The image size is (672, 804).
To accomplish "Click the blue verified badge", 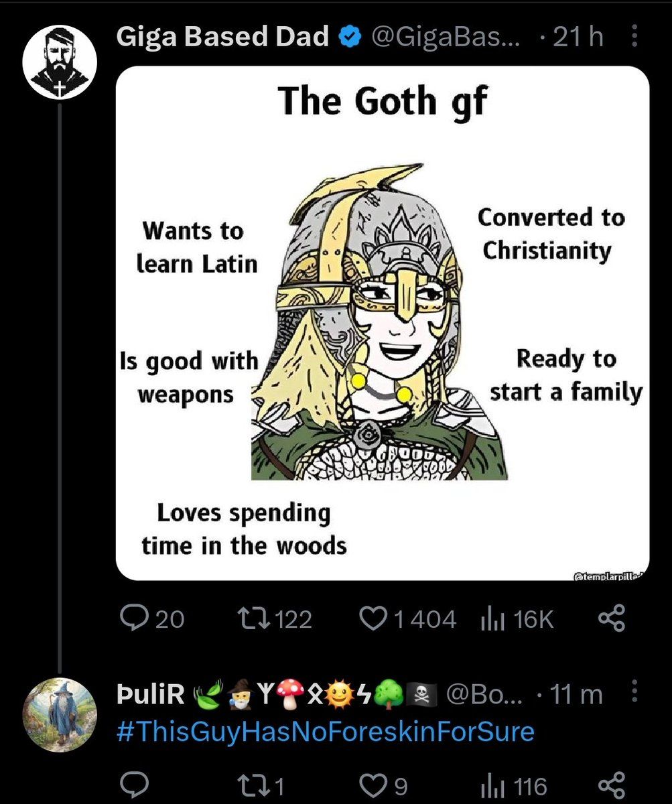I will (x=348, y=38).
